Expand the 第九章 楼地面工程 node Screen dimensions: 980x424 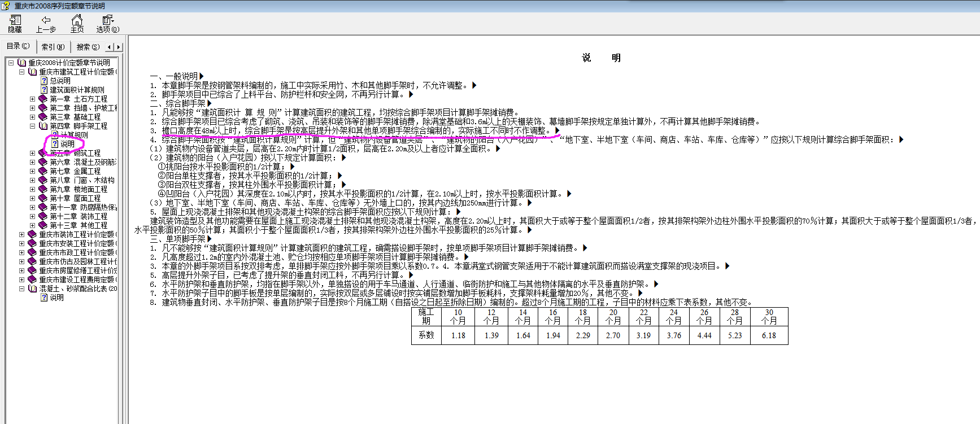pos(32,189)
